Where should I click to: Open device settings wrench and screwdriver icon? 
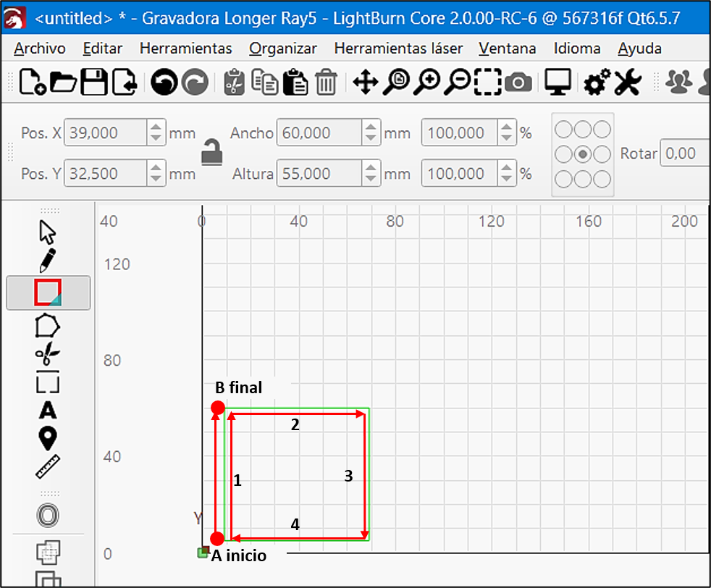(628, 82)
